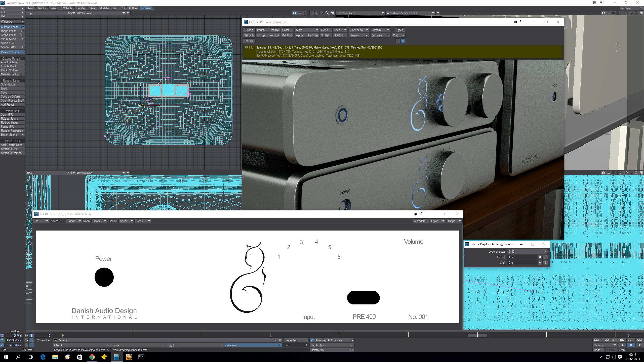The image size is (644, 362).
Task: Expand the Level of detail 8192 dropdown
Action: coord(545,252)
